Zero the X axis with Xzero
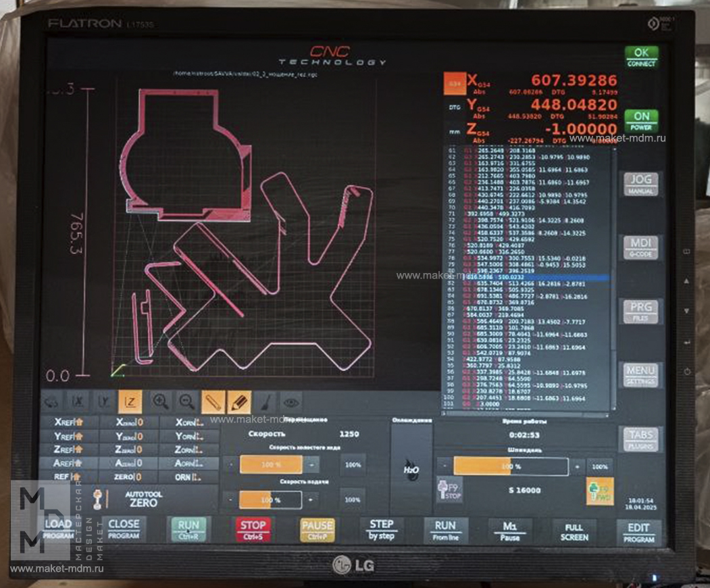Viewport: 710px width, 588px height. tap(129, 422)
